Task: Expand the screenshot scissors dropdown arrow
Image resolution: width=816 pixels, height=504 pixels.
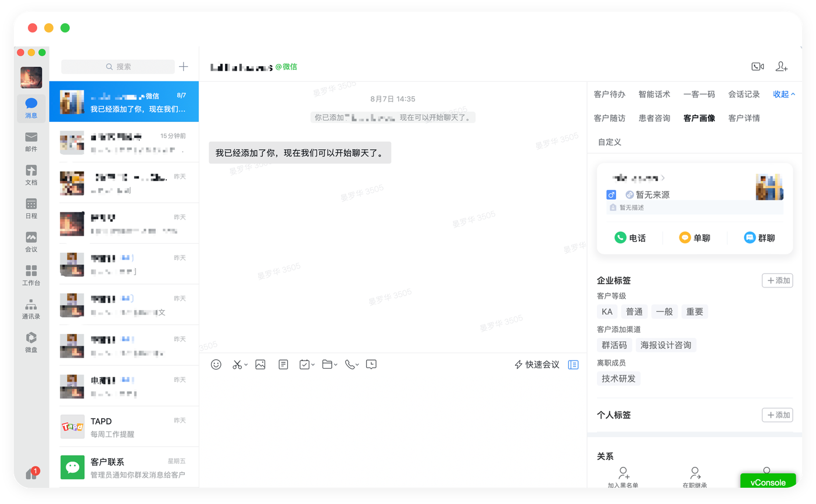Action: pyautogui.click(x=246, y=365)
